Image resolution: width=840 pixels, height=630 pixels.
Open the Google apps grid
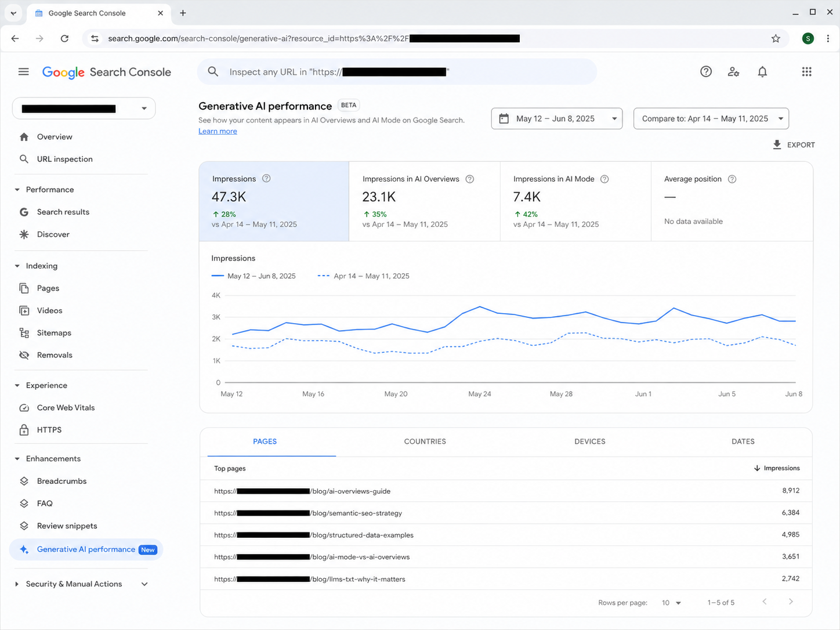pos(806,72)
